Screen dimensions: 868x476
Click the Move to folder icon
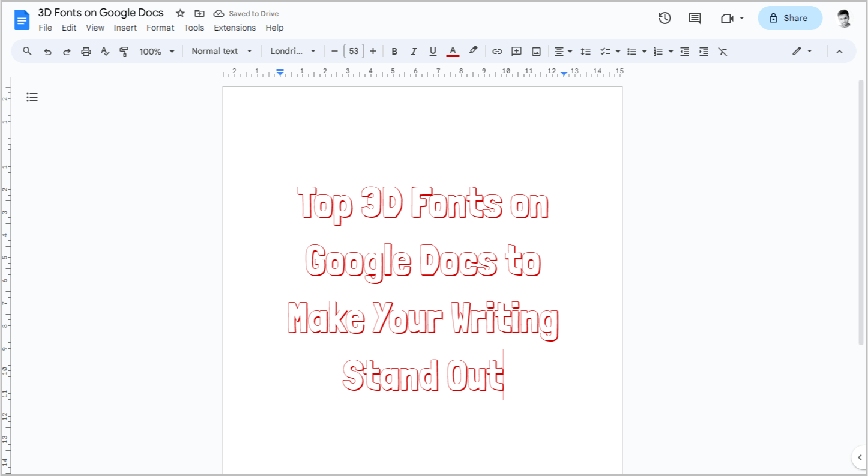click(199, 13)
